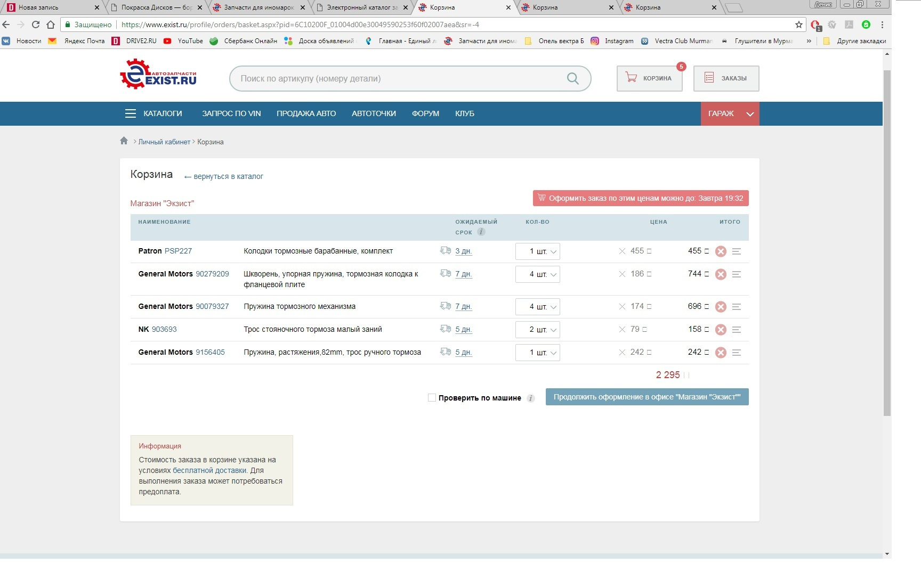The image size is (921, 588).
Task: Click the search magnifier icon
Action: pyautogui.click(x=573, y=78)
